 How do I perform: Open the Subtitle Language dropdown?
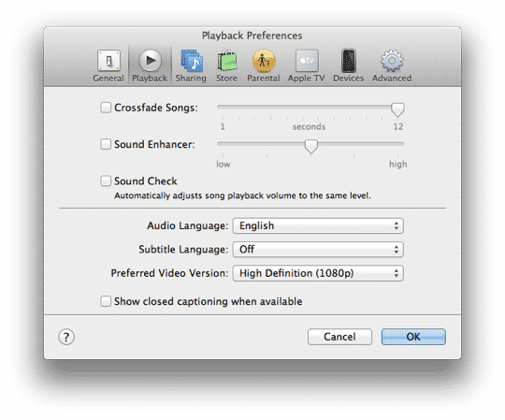(318, 250)
